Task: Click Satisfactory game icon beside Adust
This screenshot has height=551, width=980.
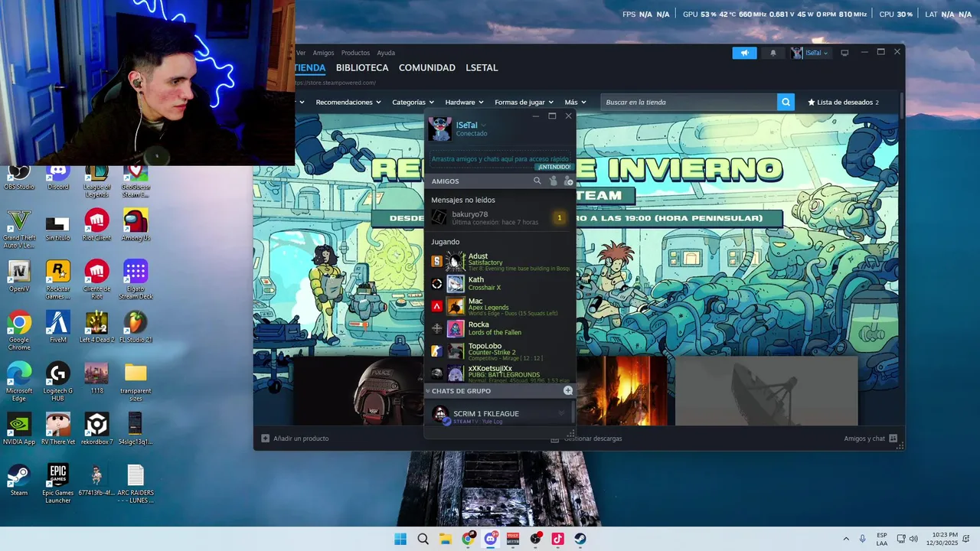Action: pyautogui.click(x=436, y=262)
